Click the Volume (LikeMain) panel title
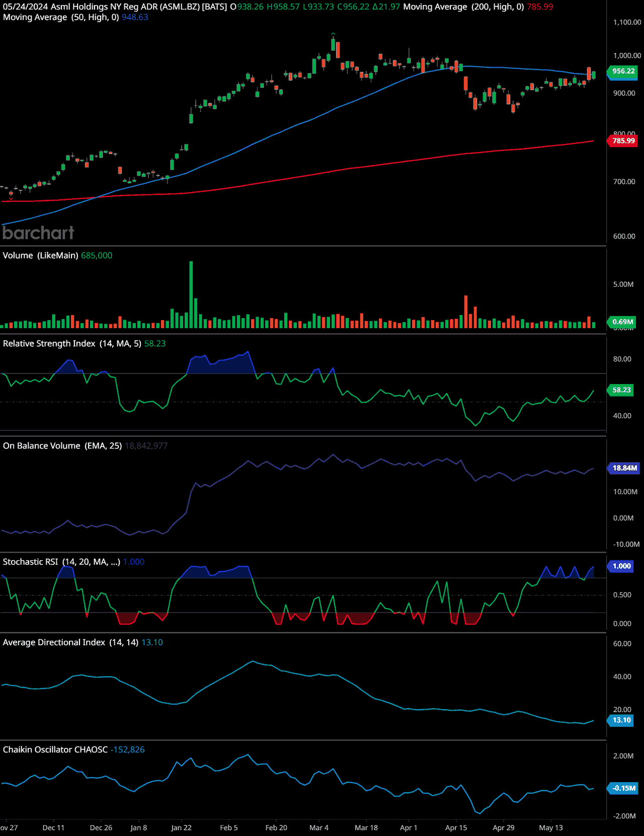The image size is (644, 836). click(40, 256)
